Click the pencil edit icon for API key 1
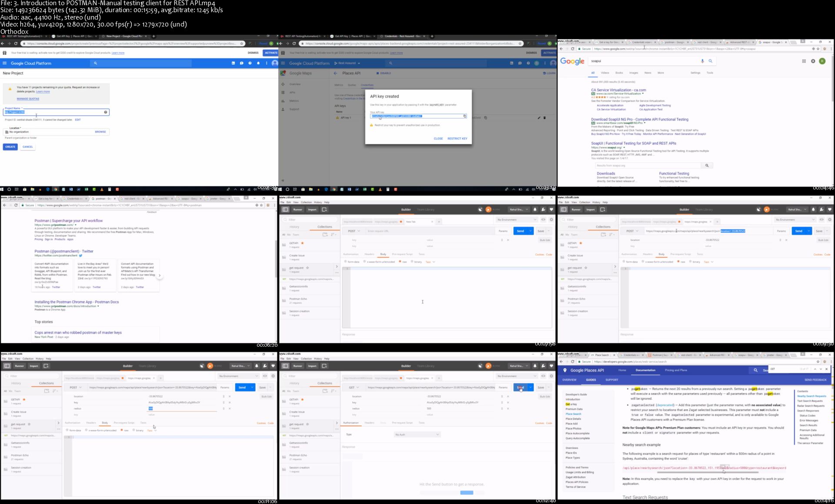 click(x=539, y=118)
